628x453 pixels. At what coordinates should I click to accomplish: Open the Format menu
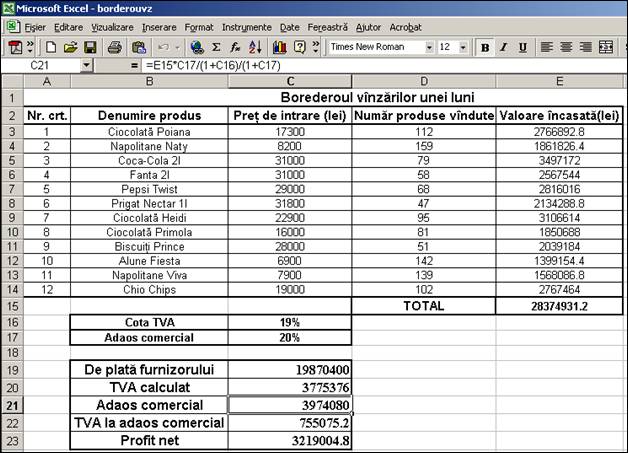(199, 27)
